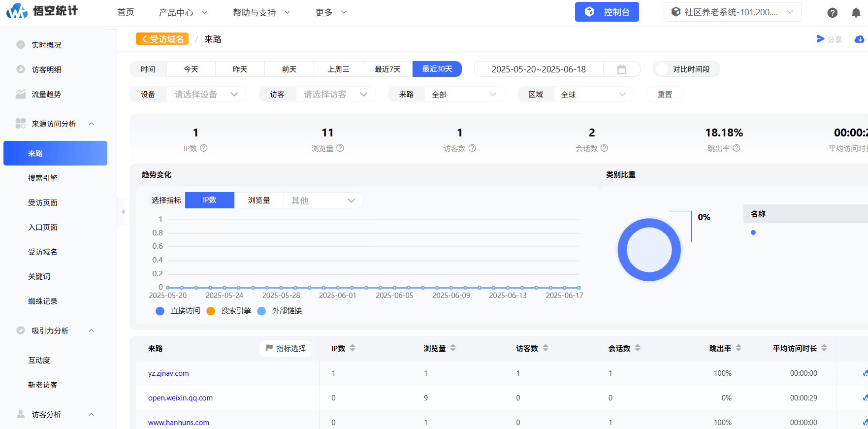The width and height of the screenshot is (868, 429).
Task: Click the 控制台 button
Action: [x=607, y=12]
